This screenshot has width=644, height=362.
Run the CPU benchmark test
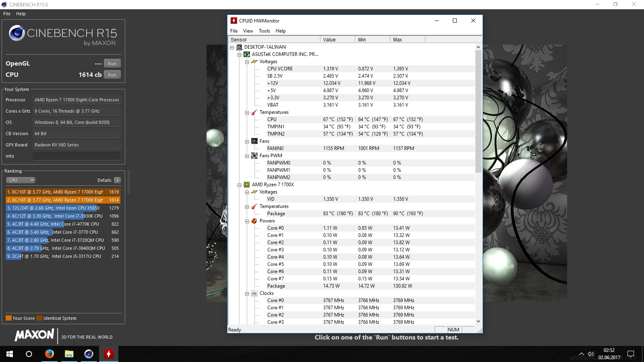pos(112,75)
